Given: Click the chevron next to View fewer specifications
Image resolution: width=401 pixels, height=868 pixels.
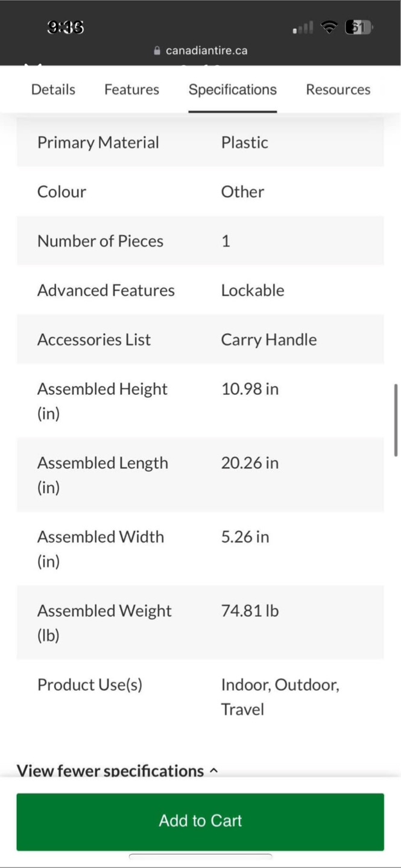Looking at the screenshot, I should tap(213, 771).
